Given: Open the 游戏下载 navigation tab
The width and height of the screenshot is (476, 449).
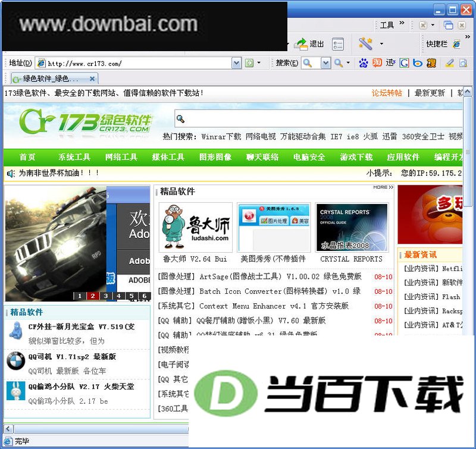Looking at the screenshot, I should [x=356, y=157].
